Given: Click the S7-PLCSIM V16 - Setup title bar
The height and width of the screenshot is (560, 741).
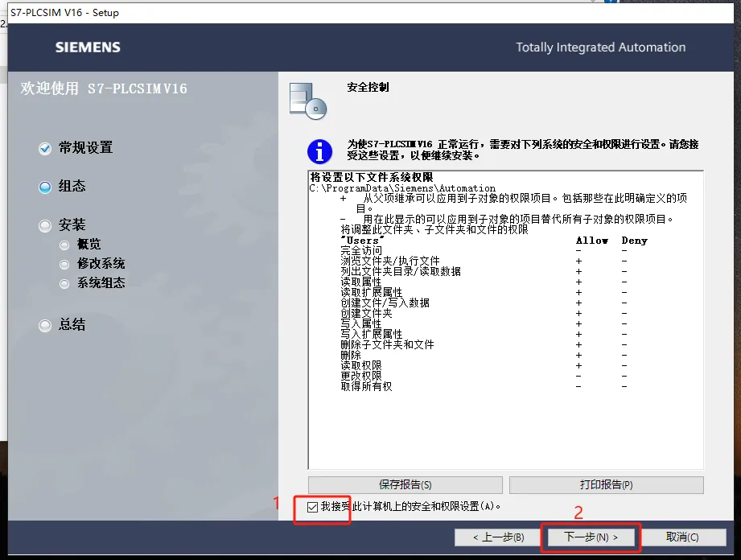Looking at the screenshot, I should (370, 13).
